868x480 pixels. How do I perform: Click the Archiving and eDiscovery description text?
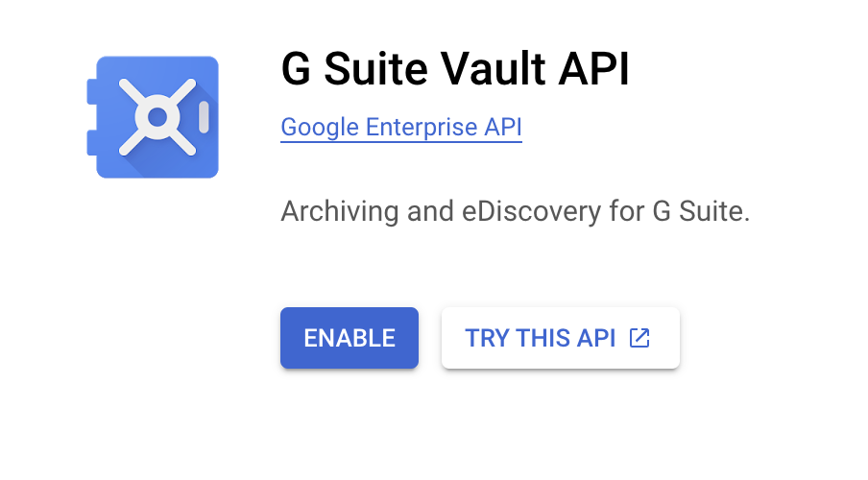coord(515,211)
